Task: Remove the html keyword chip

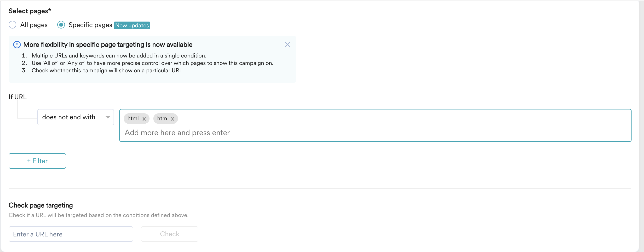Action: point(144,119)
